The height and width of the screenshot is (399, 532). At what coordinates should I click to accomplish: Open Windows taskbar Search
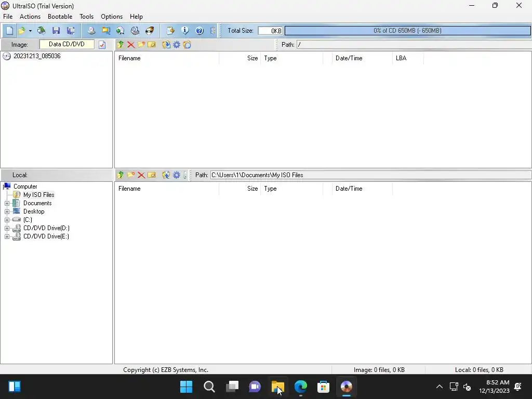click(x=209, y=387)
